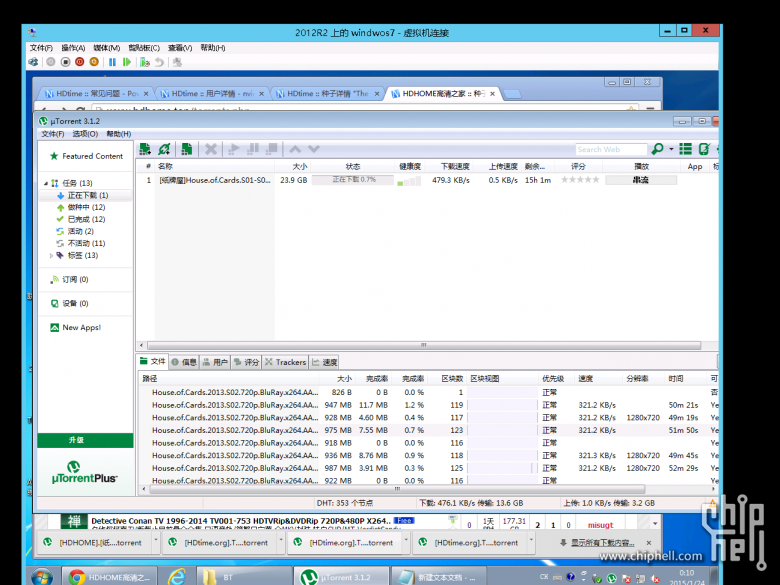Click 正在下载 0.7% progress bar
The width and height of the screenshot is (780, 585).
(353, 180)
